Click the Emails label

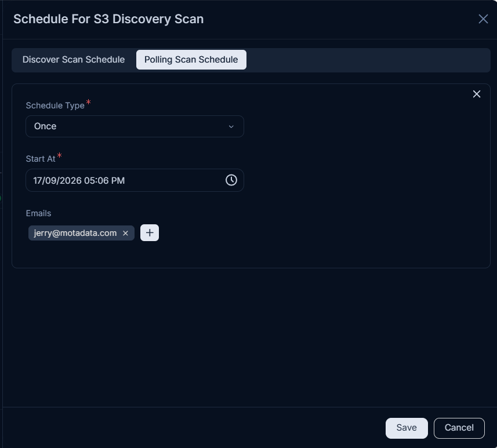click(x=38, y=213)
